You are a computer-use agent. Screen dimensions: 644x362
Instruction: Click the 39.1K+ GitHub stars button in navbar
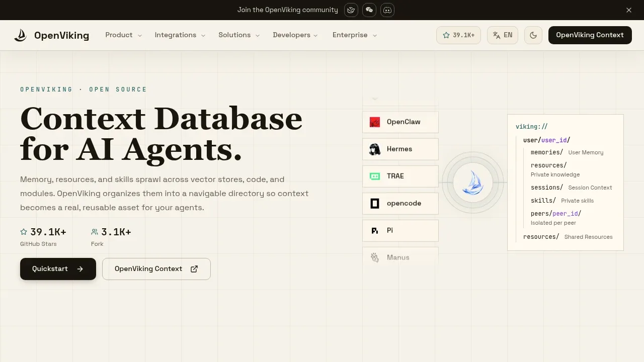tap(458, 35)
